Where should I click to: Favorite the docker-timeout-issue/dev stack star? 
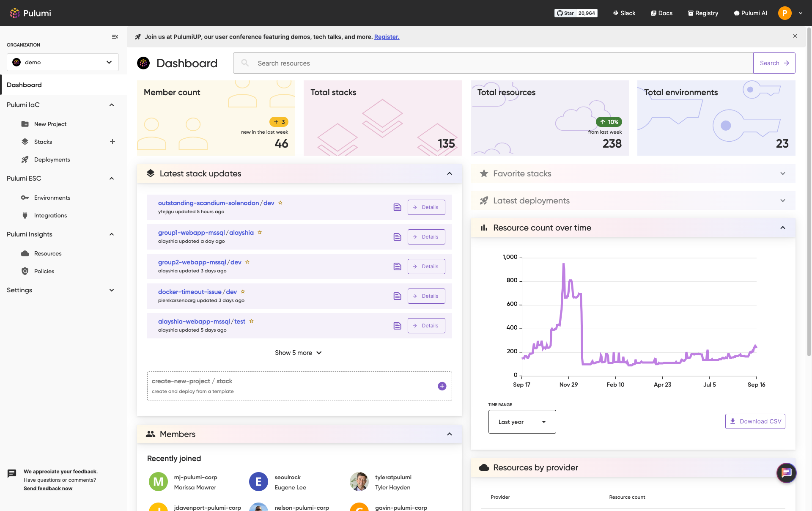pyautogui.click(x=243, y=291)
